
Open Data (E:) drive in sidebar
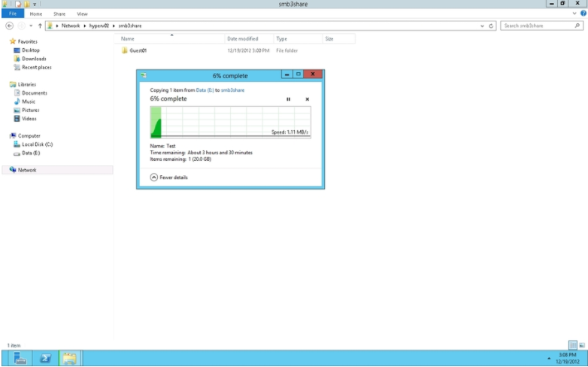pos(26,153)
